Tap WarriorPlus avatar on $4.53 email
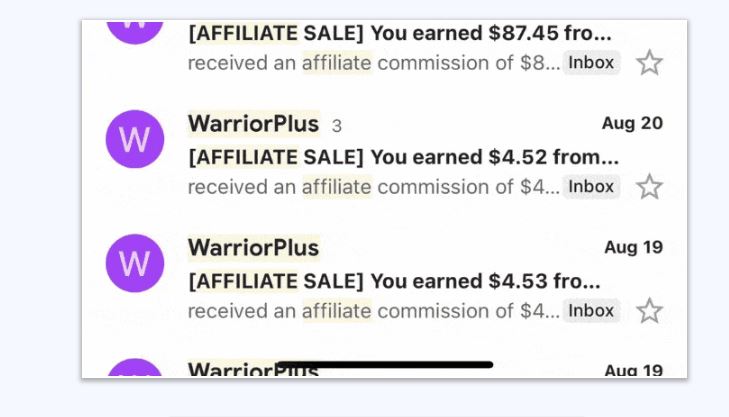Image resolution: width=729 pixels, height=417 pixels. [x=135, y=263]
